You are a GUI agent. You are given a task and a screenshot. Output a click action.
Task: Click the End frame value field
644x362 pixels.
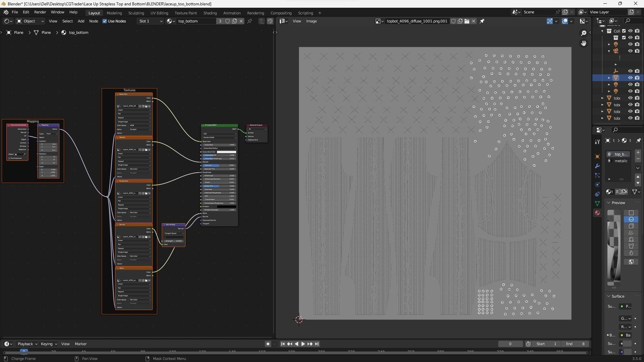point(576,344)
